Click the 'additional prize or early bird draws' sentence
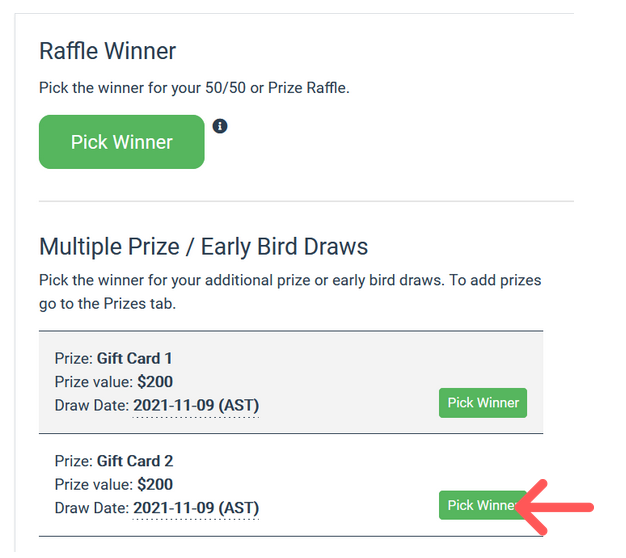Image resolution: width=626 pixels, height=558 pixels. pos(290,280)
